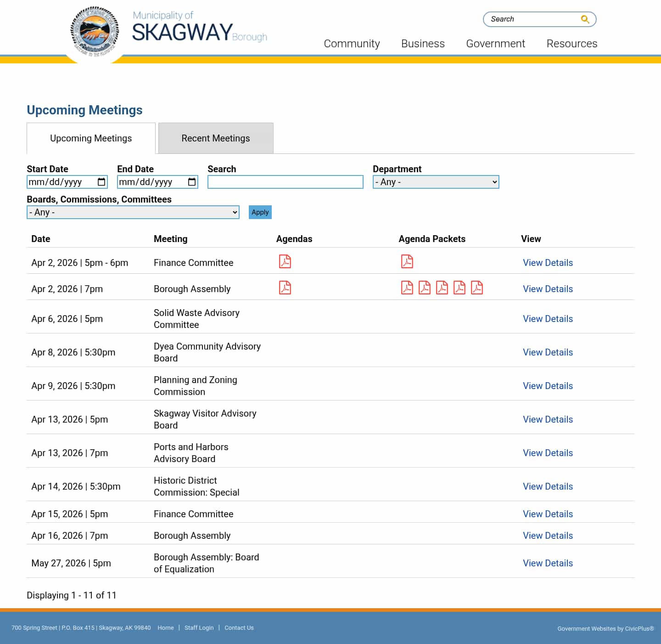Open Finance Committee agenda PDF icon
The height and width of the screenshot is (644, 661).
[x=285, y=261]
